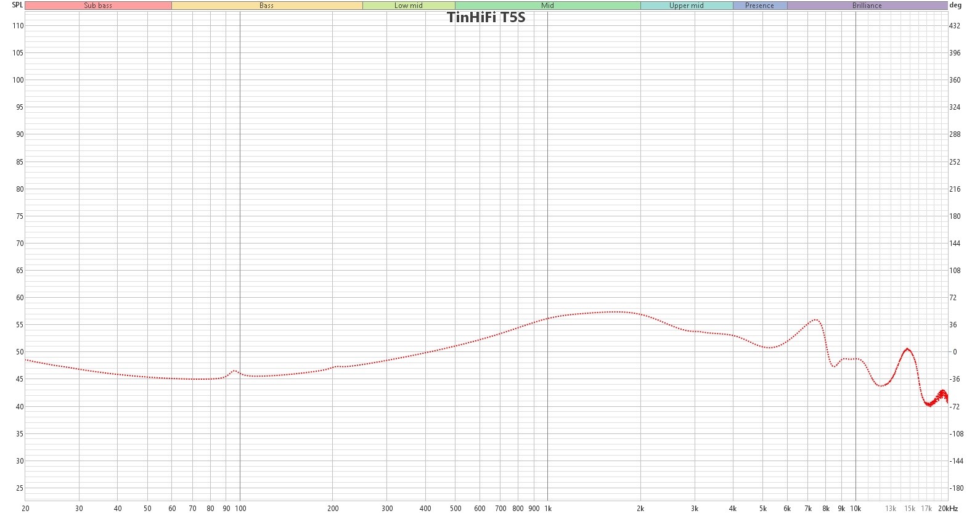980x516 pixels.
Task: Select the 75 SPL axis value
Action: click(x=20, y=216)
